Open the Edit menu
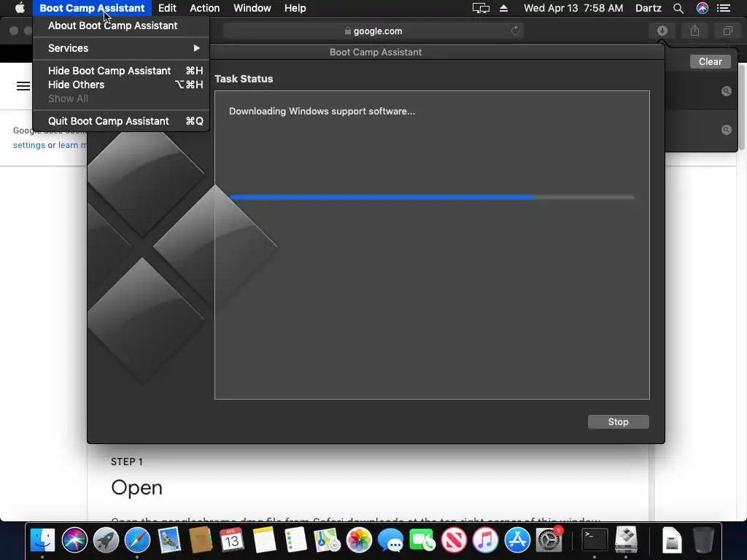Viewport: 747px width, 560px height. [167, 8]
